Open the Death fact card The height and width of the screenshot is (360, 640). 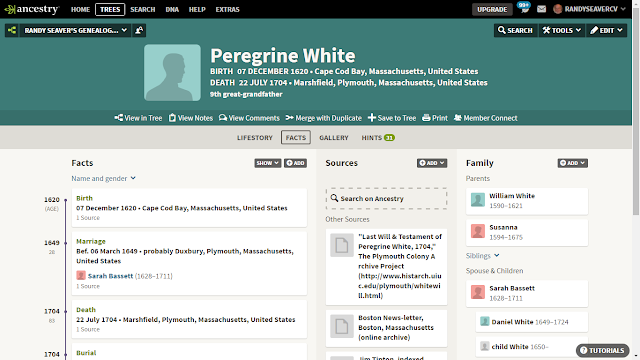click(189, 319)
